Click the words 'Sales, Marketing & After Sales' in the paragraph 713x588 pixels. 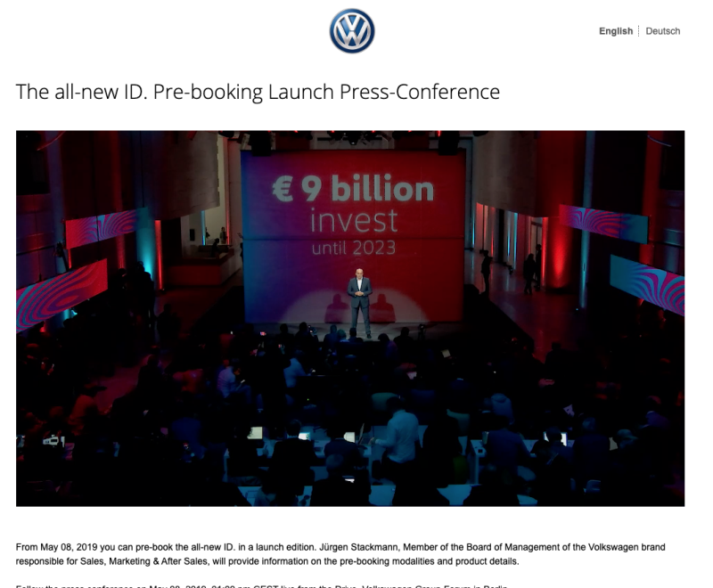(x=143, y=561)
